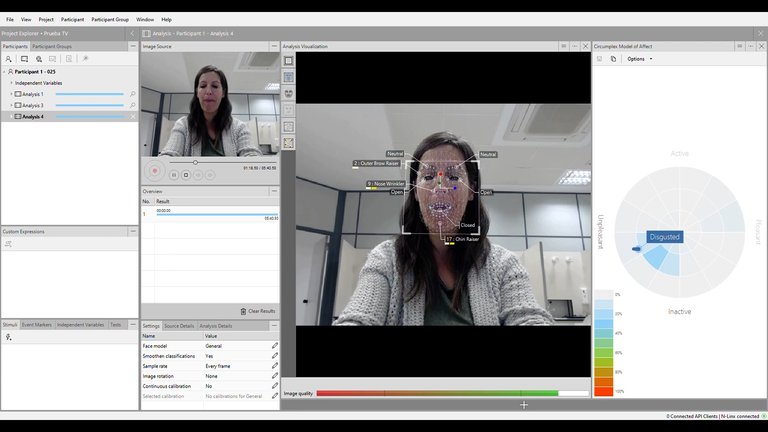
Task: Toggle the top visualization box icon
Action: pyautogui.click(x=289, y=61)
